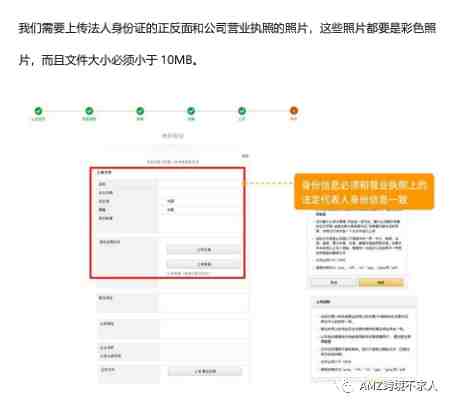Click the third green checkmark step icon
The width and height of the screenshot is (452, 406).
point(140,111)
